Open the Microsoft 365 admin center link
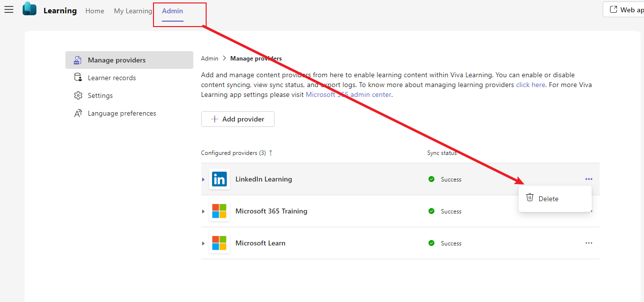Viewport: 644px width, 302px height. click(x=349, y=94)
